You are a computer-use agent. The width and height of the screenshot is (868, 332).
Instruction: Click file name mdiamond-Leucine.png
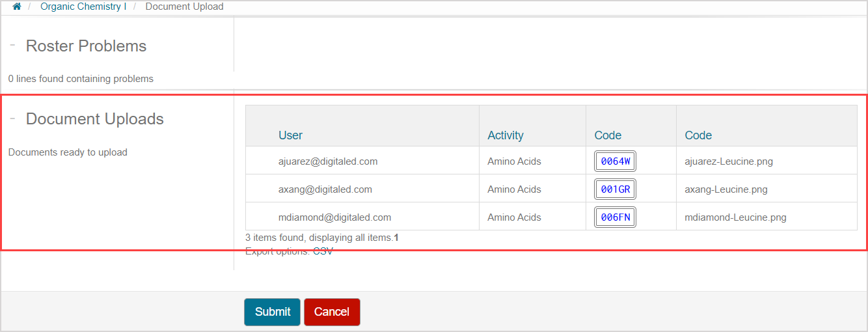click(x=735, y=217)
